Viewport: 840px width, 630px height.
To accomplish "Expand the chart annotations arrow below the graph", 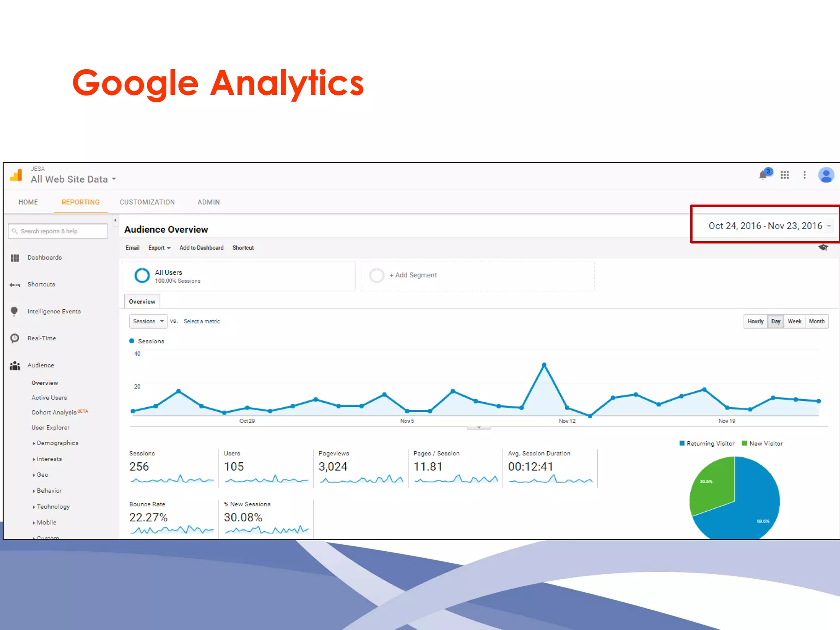I will point(479,428).
